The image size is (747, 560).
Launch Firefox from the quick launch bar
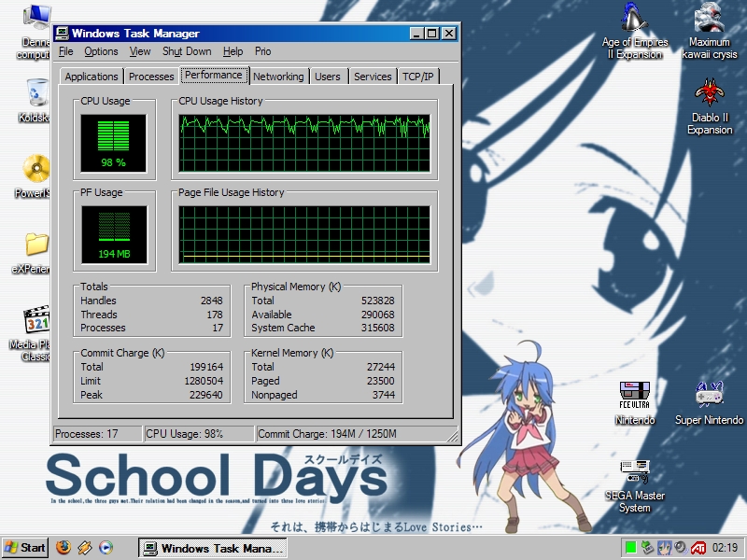(x=63, y=548)
